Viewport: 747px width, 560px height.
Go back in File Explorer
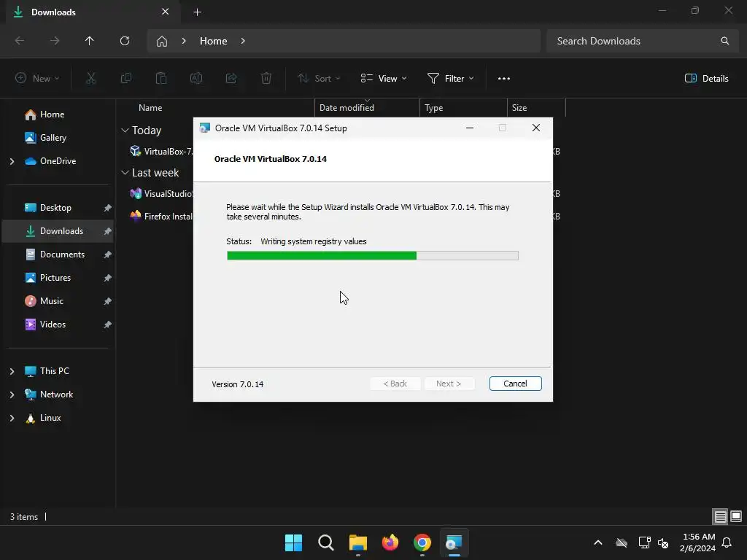pos(20,41)
